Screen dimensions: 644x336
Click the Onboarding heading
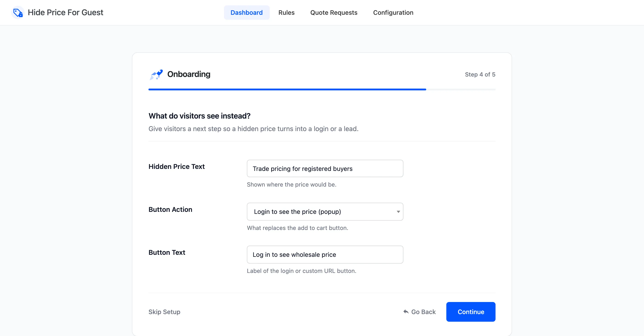[189, 74]
